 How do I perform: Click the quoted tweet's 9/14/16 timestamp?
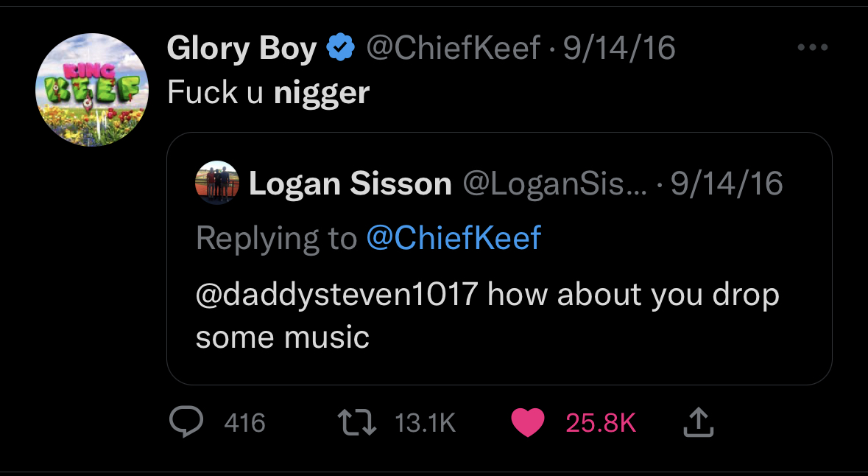pos(727,183)
